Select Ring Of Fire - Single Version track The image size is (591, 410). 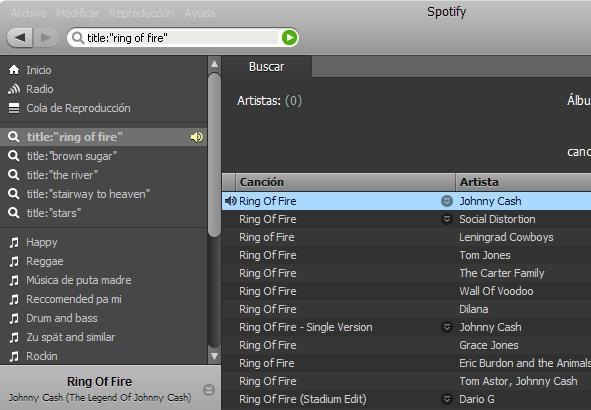pos(306,327)
